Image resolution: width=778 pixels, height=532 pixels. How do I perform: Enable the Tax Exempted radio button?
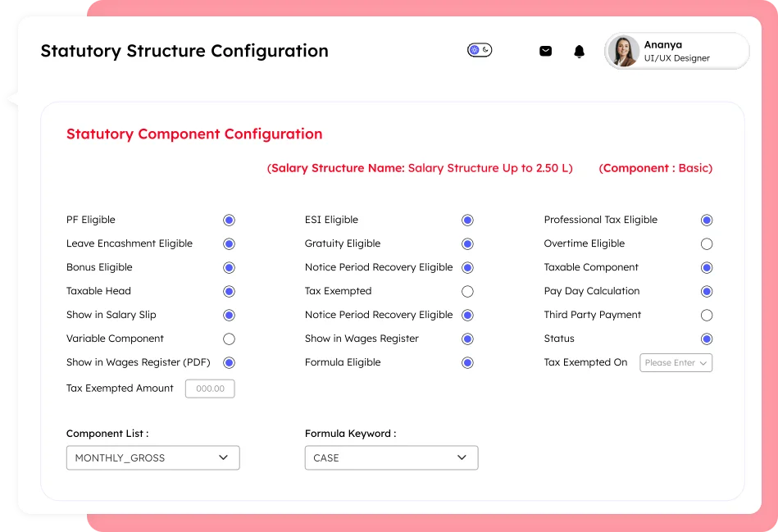[467, 291]
